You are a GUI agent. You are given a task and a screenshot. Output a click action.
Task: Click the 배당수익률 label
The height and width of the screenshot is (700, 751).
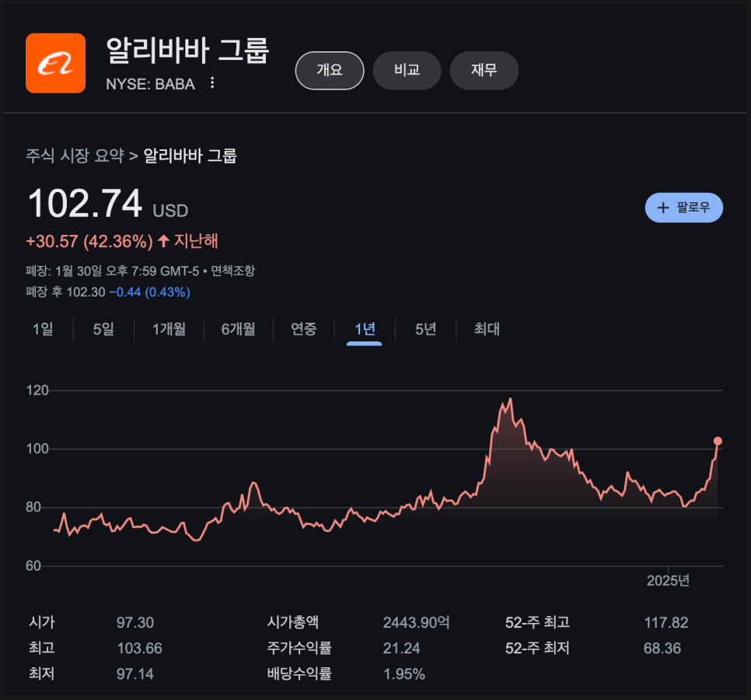(299, 674)
